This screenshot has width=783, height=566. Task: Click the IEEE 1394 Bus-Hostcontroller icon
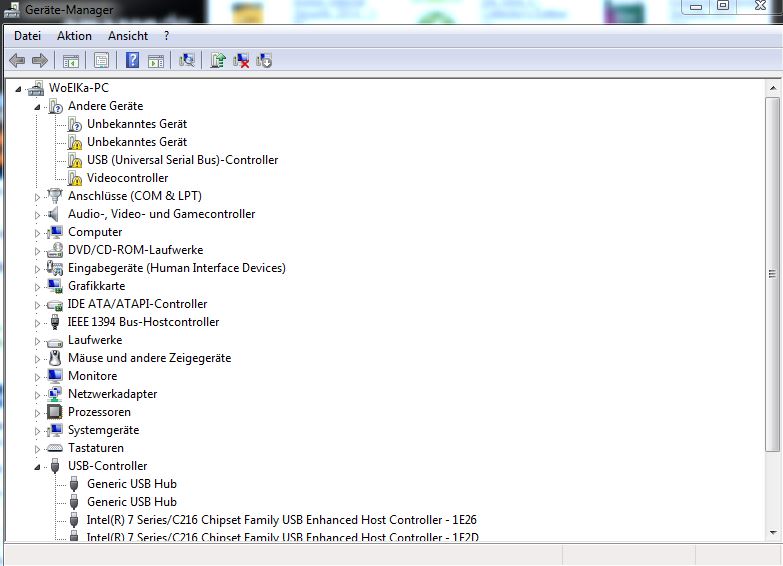point(55,322)
